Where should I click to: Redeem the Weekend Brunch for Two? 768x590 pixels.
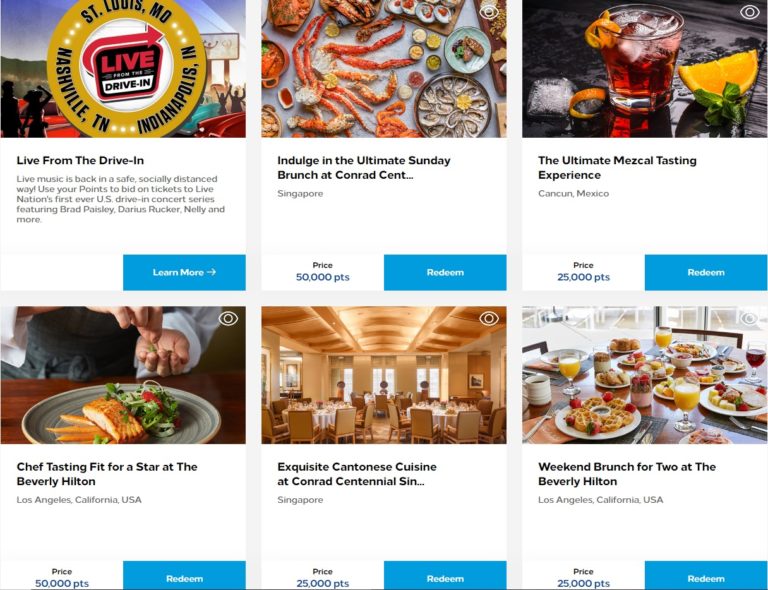(x=706, y=576)
